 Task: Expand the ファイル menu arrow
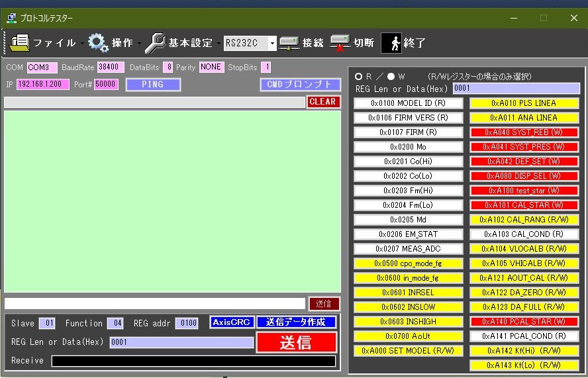(82, 44)
